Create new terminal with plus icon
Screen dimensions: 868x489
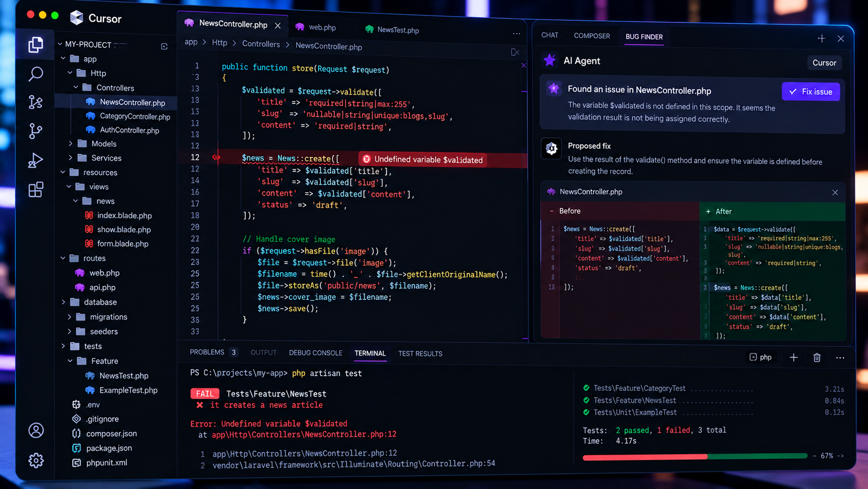(x=793, y=358)
